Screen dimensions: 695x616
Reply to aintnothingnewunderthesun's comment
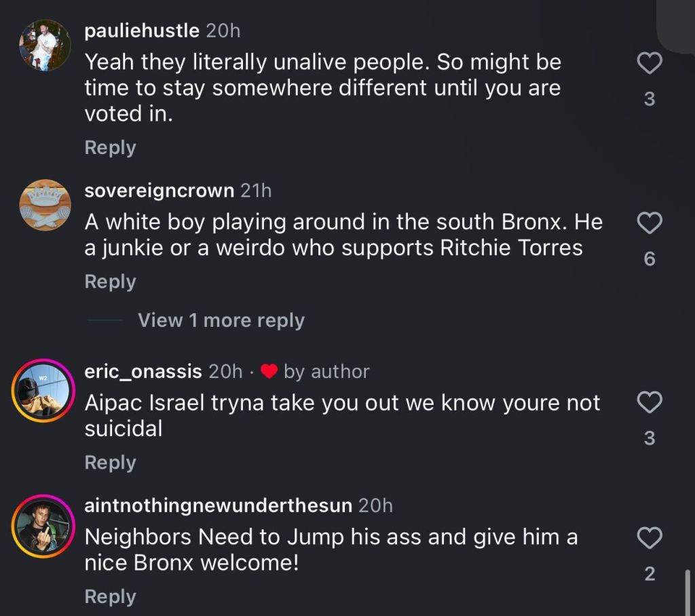pos(110,597)
